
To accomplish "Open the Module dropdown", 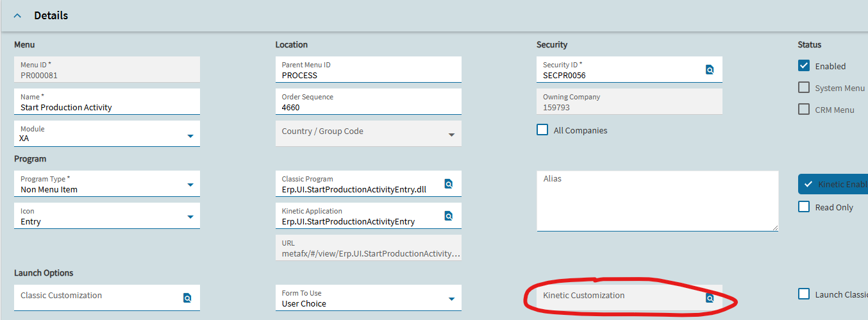I will [x=190, y=136].
